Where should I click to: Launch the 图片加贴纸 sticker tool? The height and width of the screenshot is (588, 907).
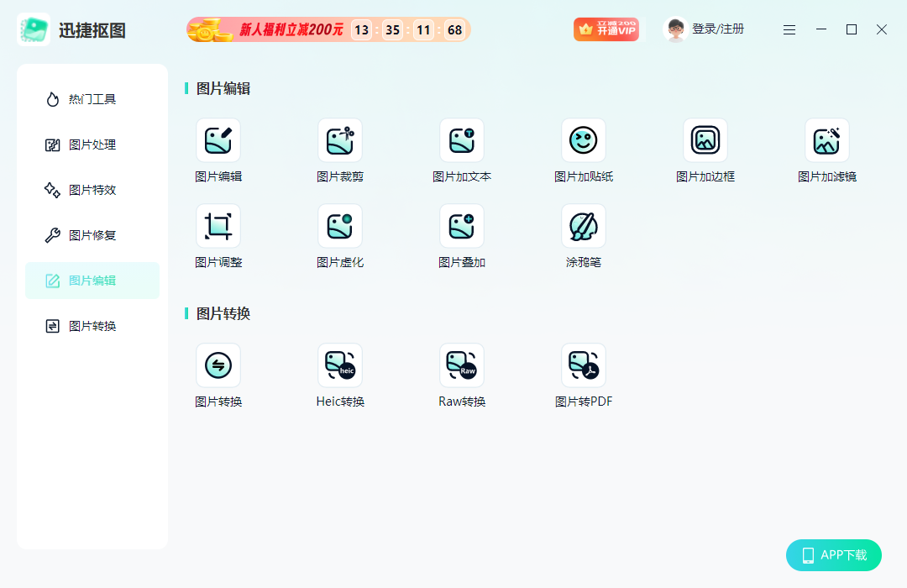point(584,150)
